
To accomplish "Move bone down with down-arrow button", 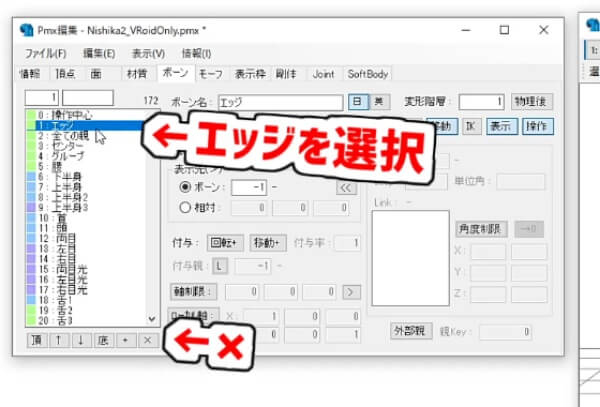I will pos(81,340).
